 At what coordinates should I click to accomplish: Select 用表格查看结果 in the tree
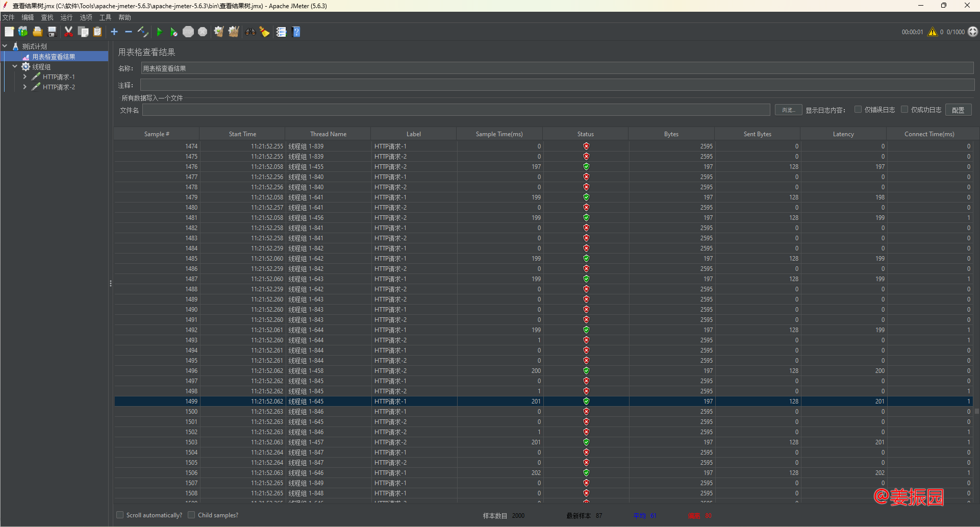54,57
